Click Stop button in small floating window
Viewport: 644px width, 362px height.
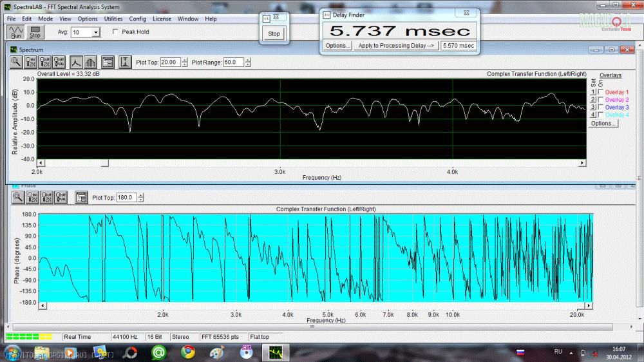[x=274, y=33]
